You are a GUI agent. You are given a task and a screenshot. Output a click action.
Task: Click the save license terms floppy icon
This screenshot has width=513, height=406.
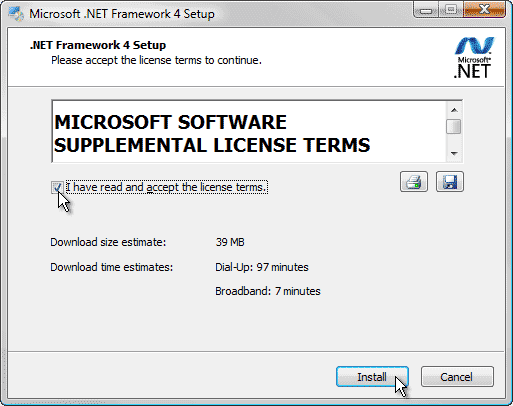pyautogui.click(x=450, y=182)
